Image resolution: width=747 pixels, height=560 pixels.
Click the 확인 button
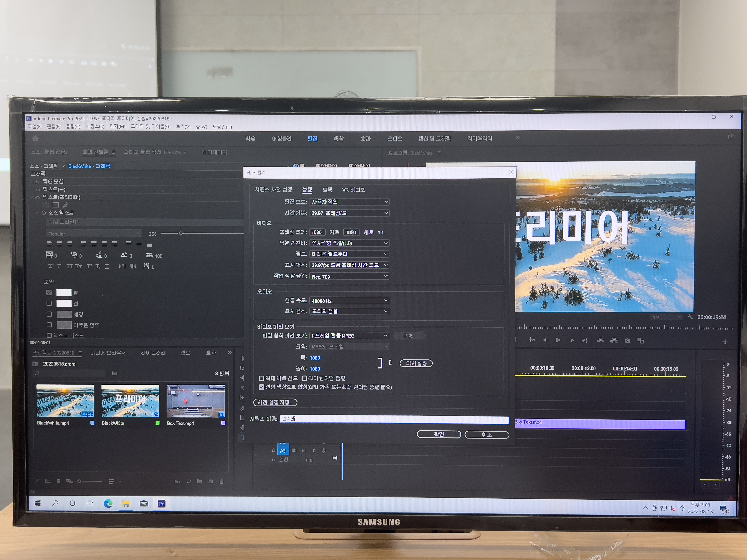(x=439, y=434)
